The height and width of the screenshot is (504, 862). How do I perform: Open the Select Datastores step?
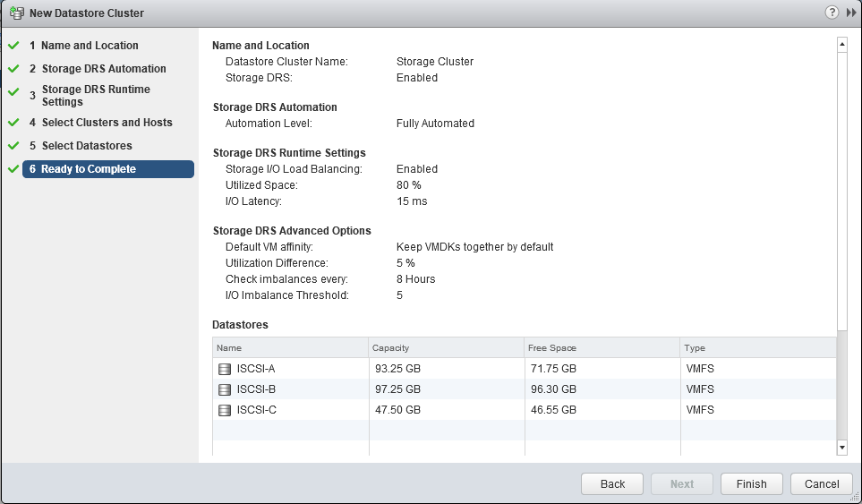coord(86,146)
